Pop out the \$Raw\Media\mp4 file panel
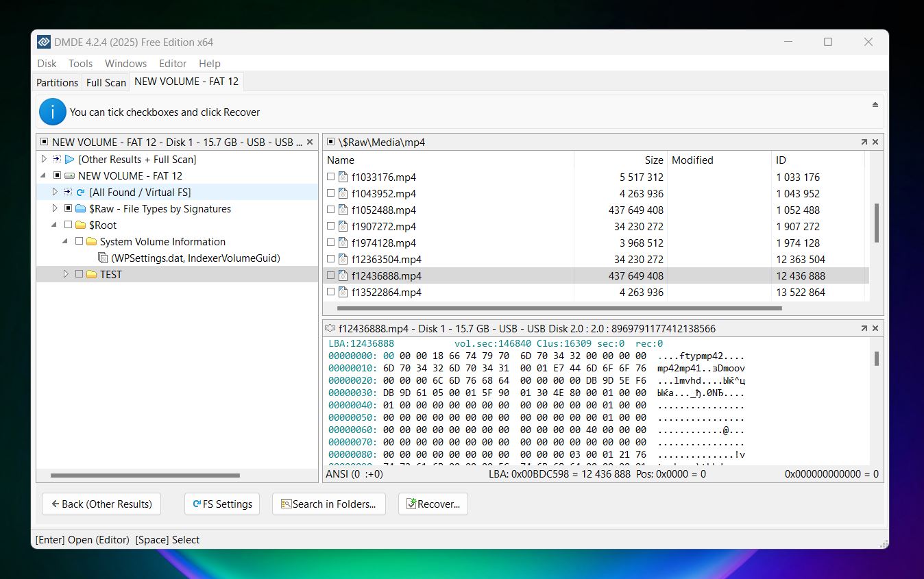The width and height of the screenshot is (924, 579). coord(864,142)
